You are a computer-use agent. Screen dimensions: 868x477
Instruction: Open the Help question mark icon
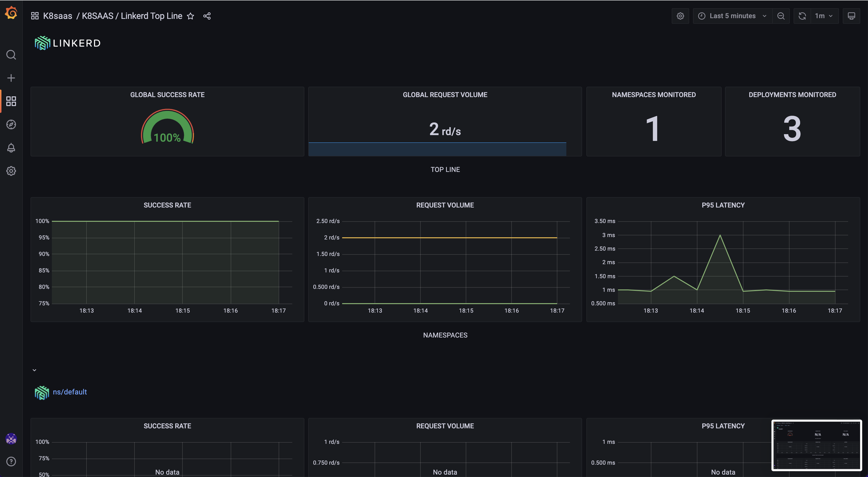(11, 462)
